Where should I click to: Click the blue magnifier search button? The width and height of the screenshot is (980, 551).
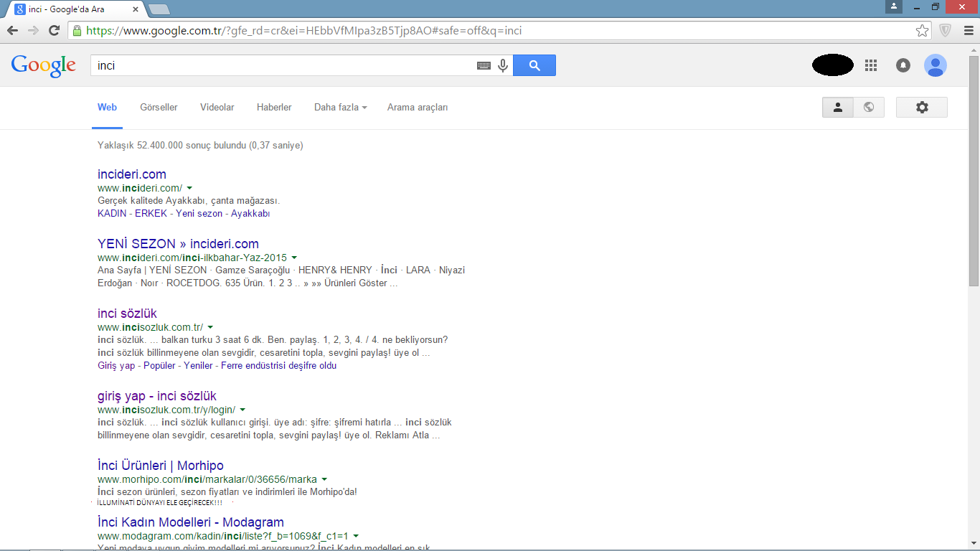pyautogui.click(x=534, y=65)
